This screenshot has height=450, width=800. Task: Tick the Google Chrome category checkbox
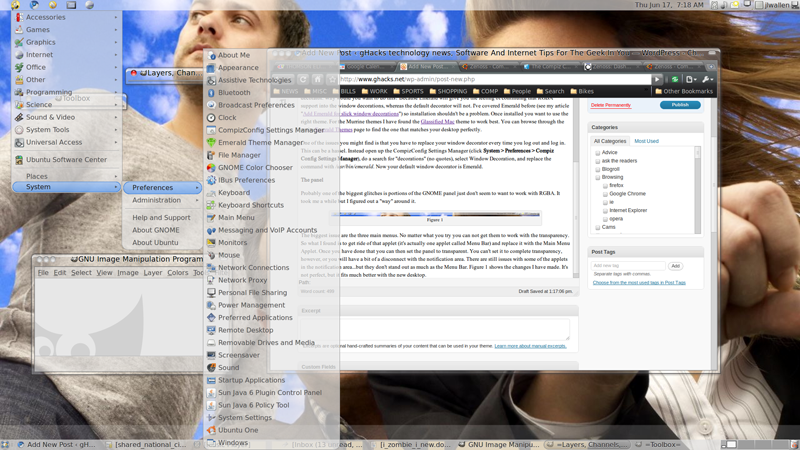[605, 194]
